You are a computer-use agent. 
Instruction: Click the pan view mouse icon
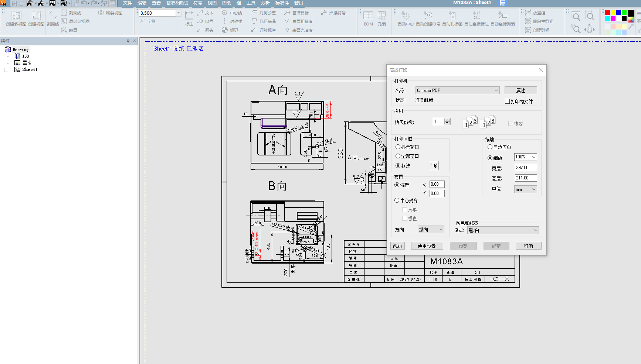point(590,28)
